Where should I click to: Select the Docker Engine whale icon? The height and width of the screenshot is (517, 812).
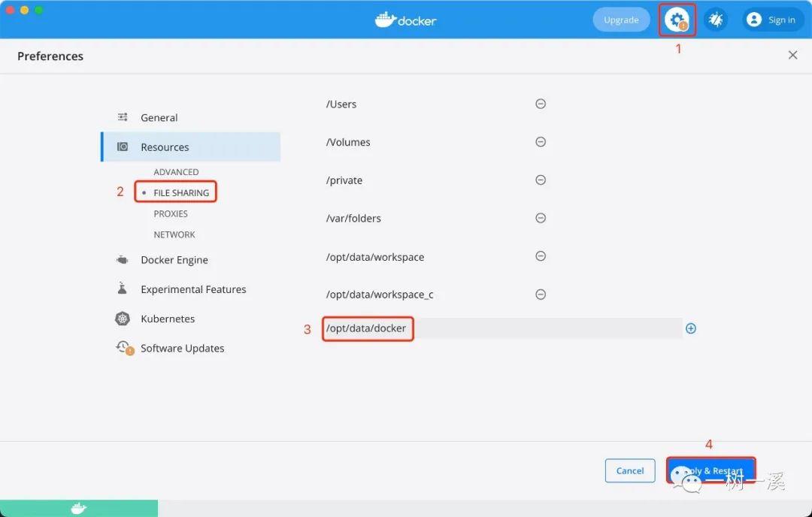[x=123, y=259]
